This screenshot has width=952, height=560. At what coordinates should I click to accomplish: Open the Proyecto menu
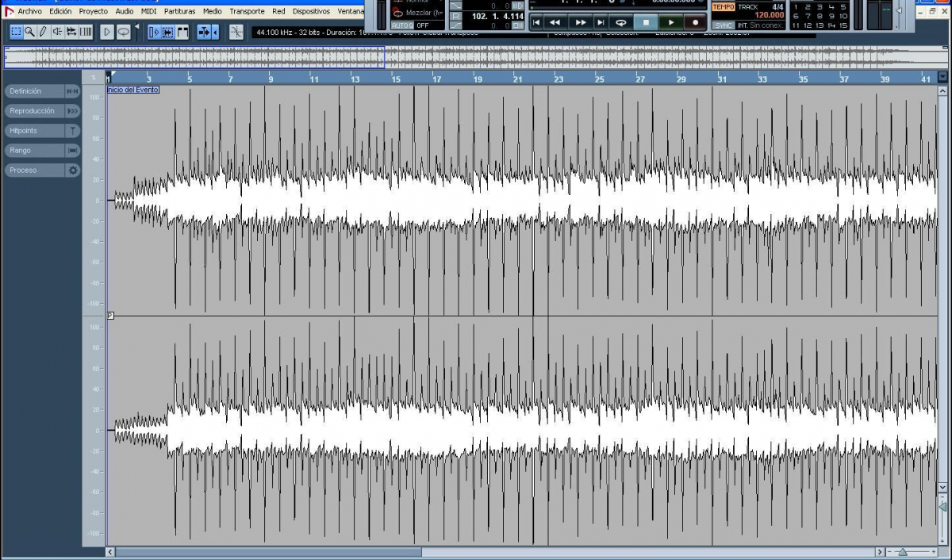[94, 11]
